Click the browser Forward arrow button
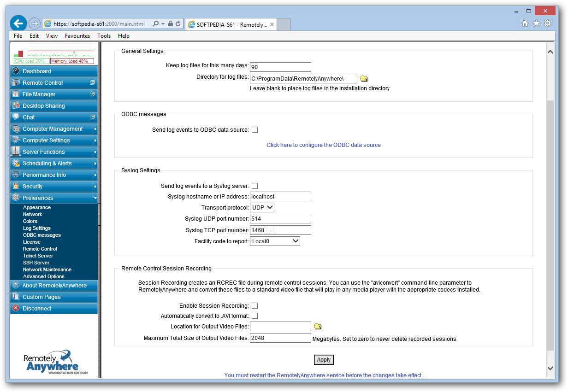 click(34, 23)
